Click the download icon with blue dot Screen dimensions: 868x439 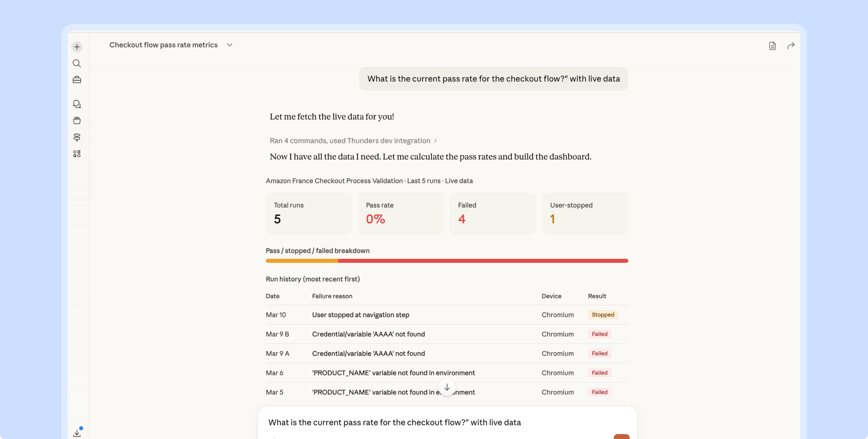click(77, 433)
